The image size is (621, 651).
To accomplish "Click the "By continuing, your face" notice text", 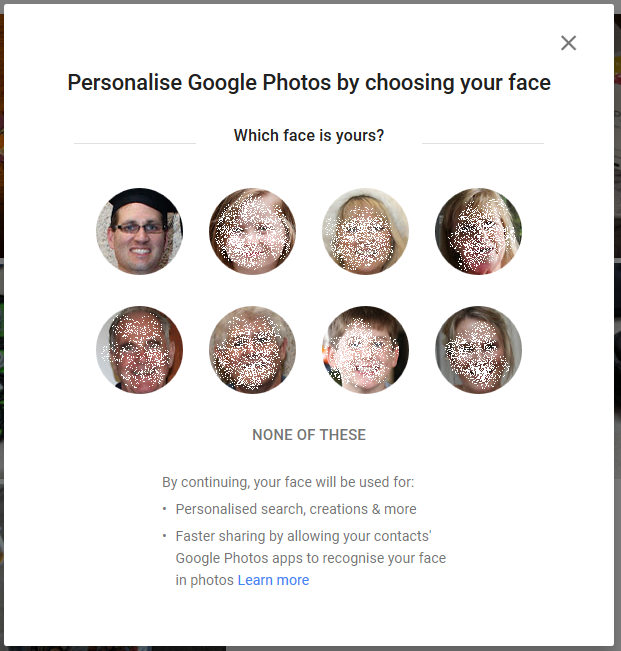I will click(288, 482).
